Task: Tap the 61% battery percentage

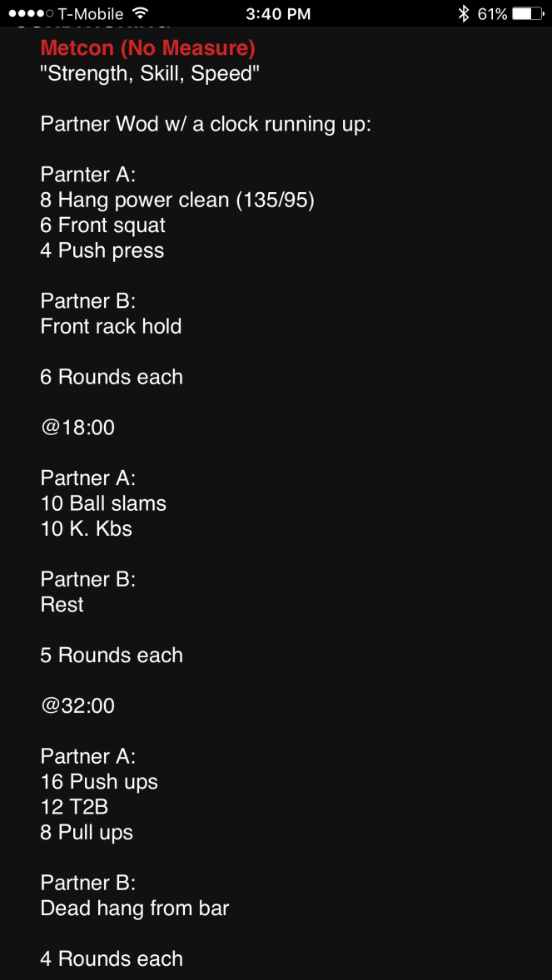Action: [x=492, y=13]
